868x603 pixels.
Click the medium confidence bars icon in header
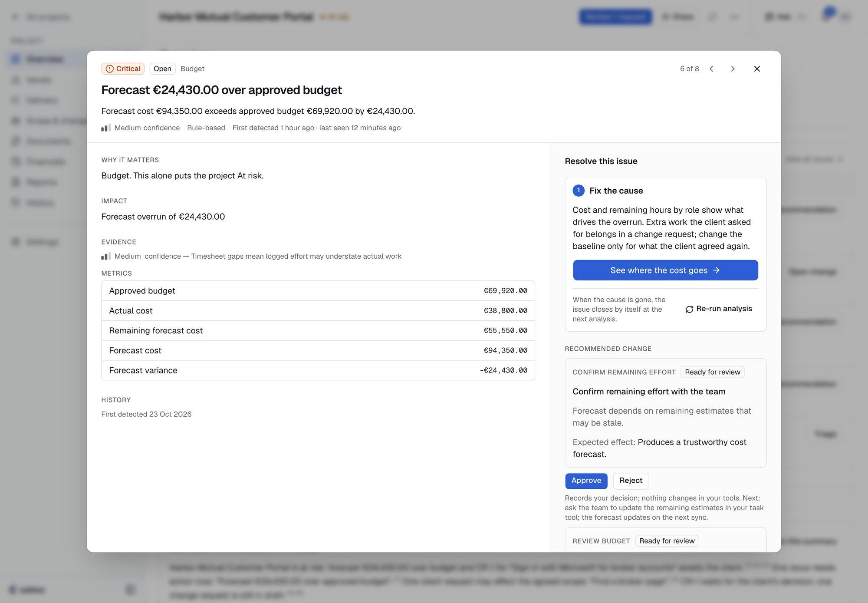[x=106, y=128]
